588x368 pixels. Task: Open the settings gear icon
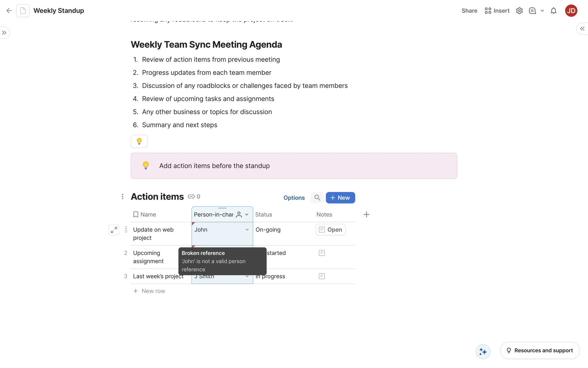point(519,11)
